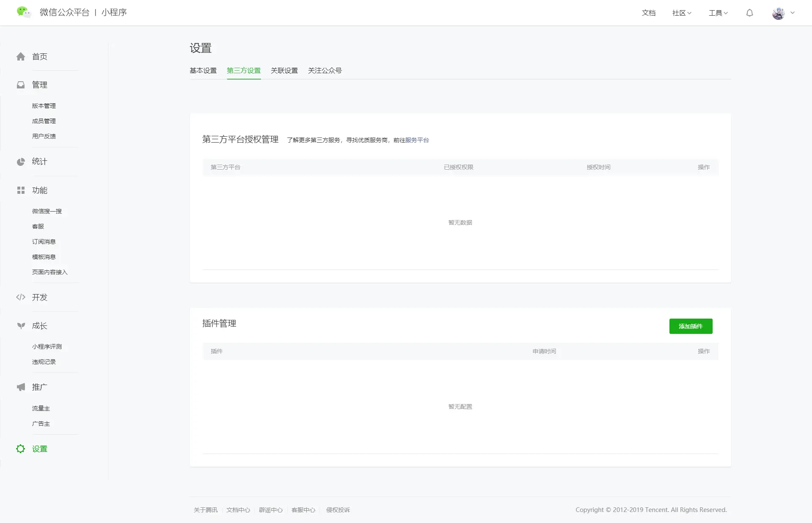Click the sprout icon beside 成长
Screen dimensions: 812x523
pos(21,326)
